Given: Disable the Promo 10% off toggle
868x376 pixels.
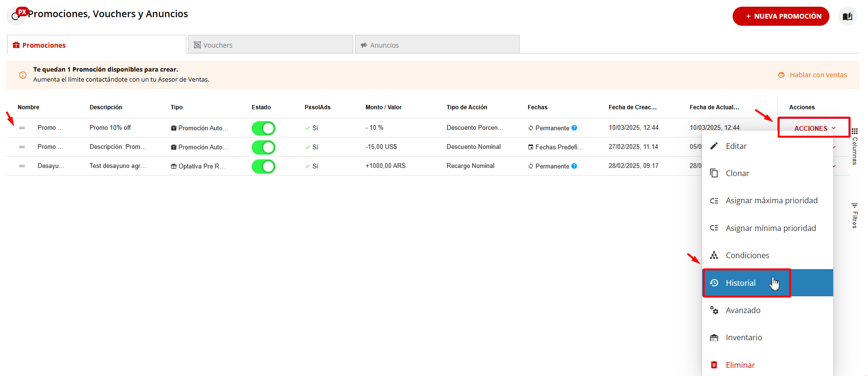Looking at the screenshot, I should click(x=264, y=128).
